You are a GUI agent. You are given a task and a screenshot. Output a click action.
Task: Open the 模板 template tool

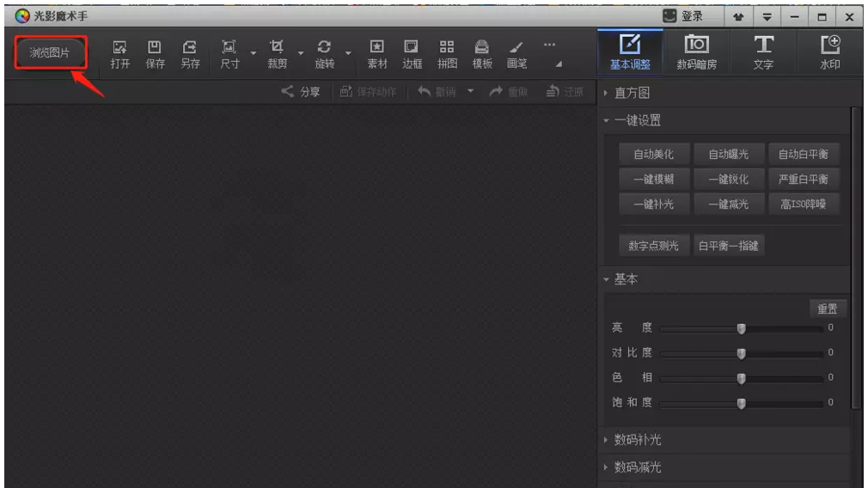(482, 54)
